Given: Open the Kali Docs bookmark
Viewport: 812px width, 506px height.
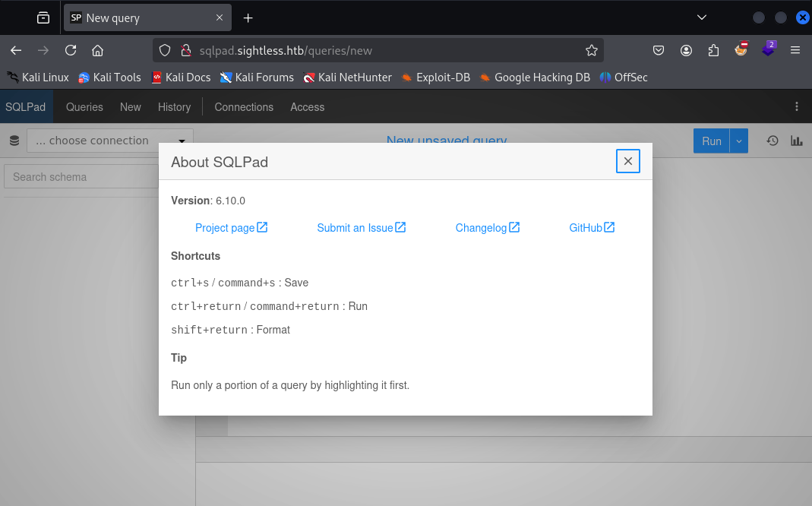Looking at the screenshot, I should coord(181,77).
